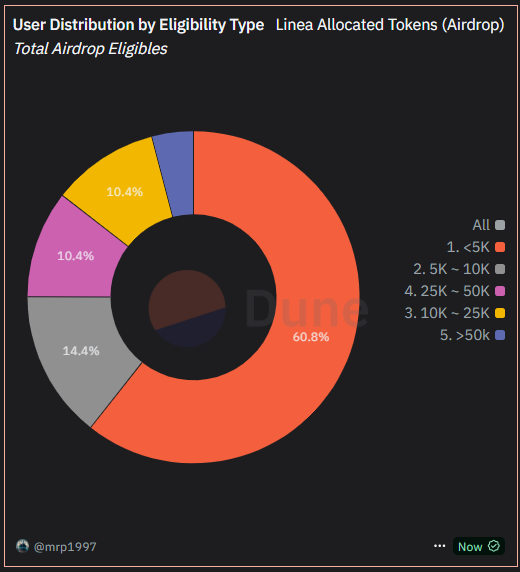Click the yellow 10K ~ 25K legend color square
Viewport: 520px width, 572px height.
coord(500,313)
